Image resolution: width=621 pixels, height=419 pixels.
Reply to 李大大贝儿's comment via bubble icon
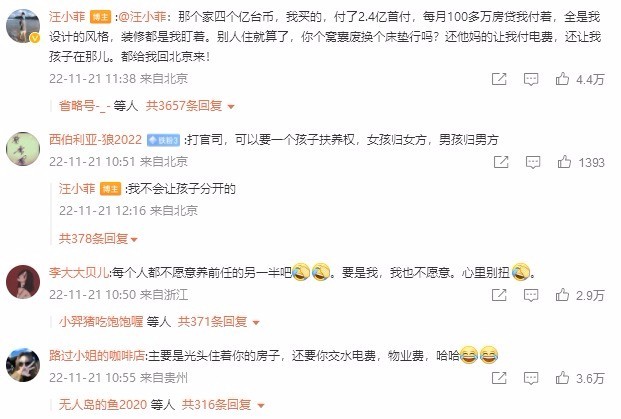pos(531,295)
